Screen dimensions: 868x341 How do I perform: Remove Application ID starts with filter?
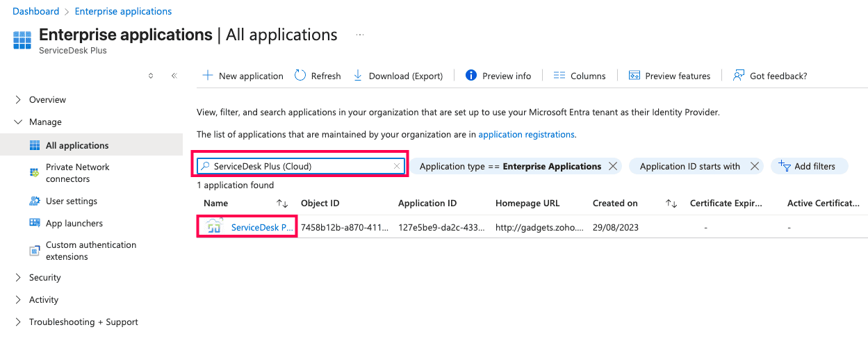[x=755, y=166]
